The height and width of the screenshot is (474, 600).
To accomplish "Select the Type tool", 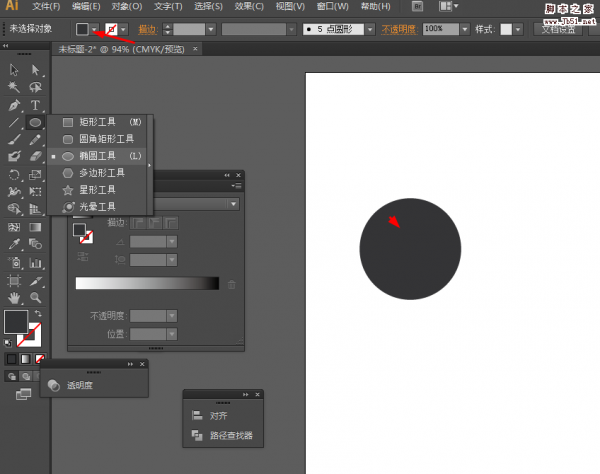I will [35, 104].
